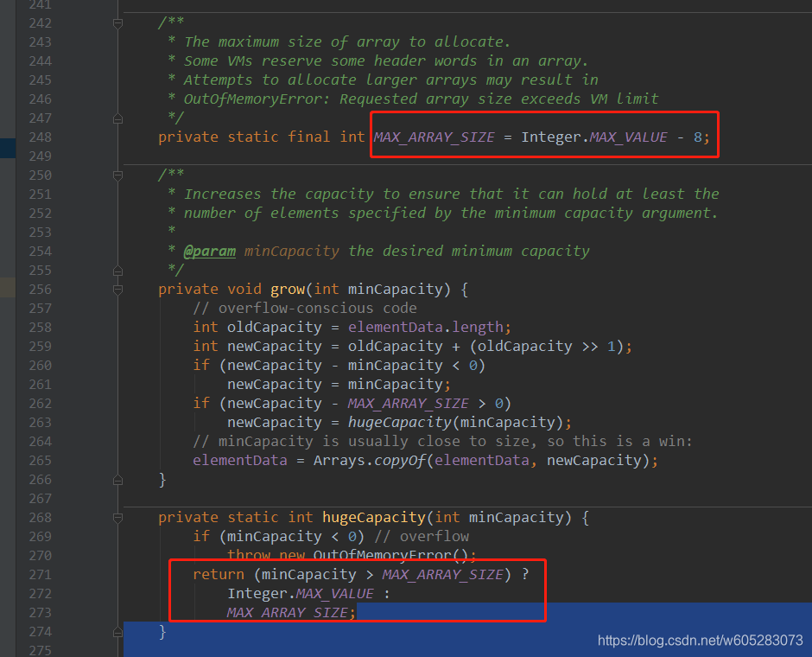Select the grow method name

click(x=286, y=289)
